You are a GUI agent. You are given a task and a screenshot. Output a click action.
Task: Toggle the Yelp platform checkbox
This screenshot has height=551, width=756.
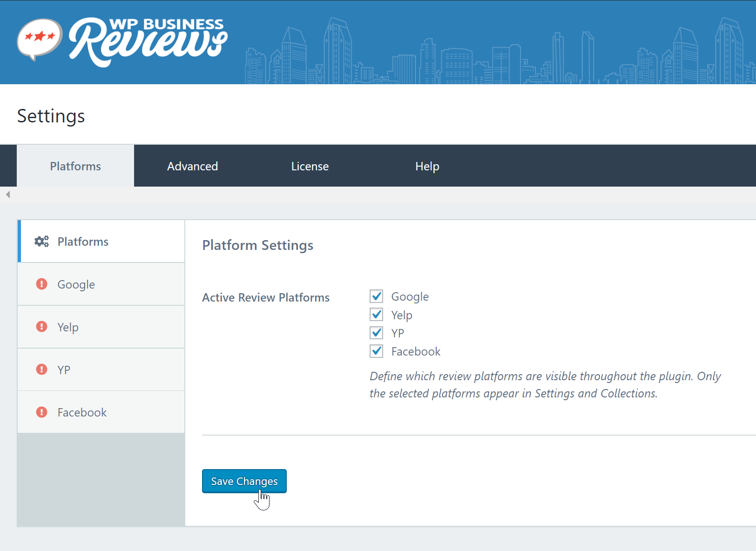pyautogui.click(x=376, y=315)
